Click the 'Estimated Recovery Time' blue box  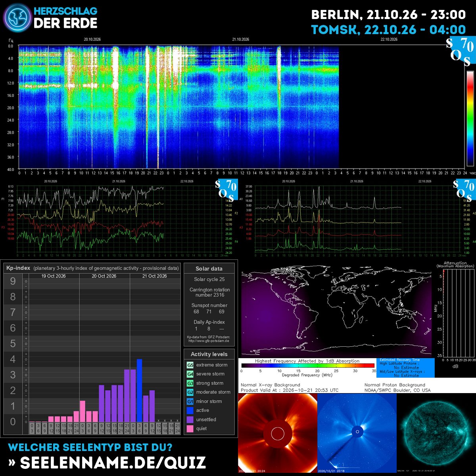[405, 368]
